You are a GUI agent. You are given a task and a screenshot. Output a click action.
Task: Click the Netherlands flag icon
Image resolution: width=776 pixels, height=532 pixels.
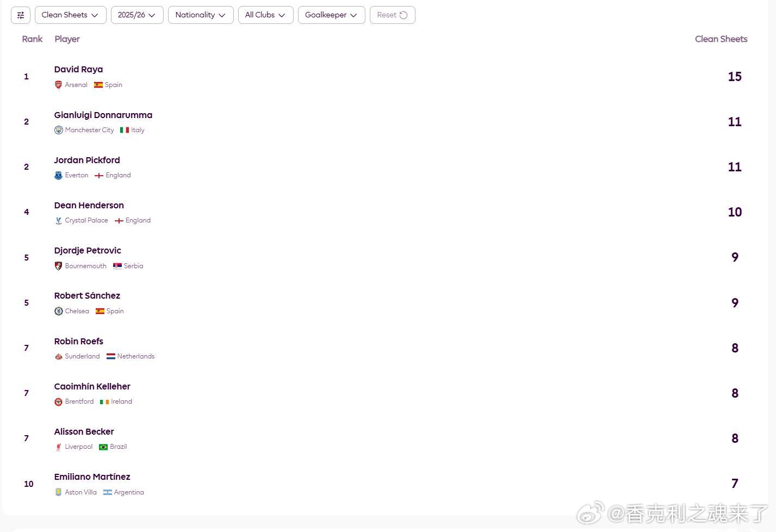pos(111,356)
